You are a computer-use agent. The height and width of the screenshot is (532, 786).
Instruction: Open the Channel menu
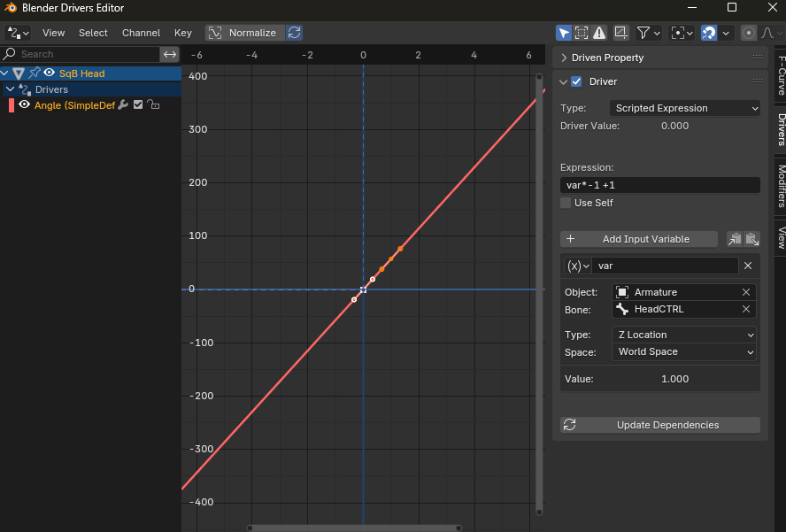pos(141,33)
